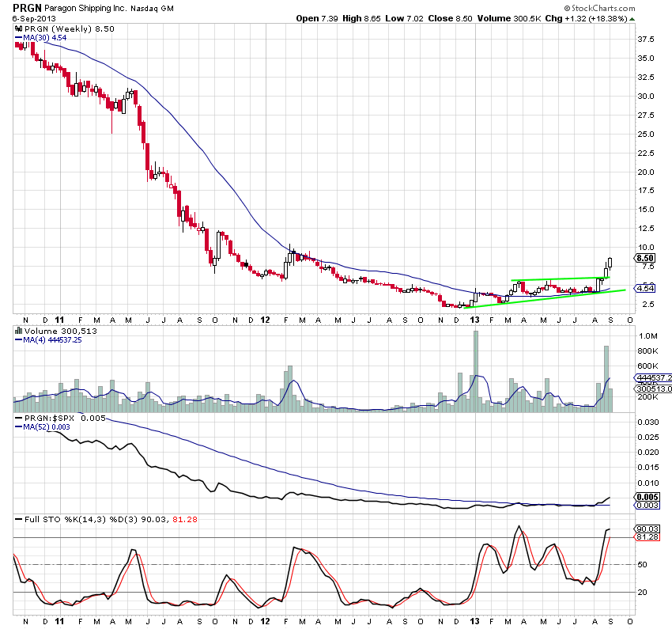Viewport: 672px width, 629px height.
Task: Click the volume bars icon beside Volume label
Action: click(18, 331)
